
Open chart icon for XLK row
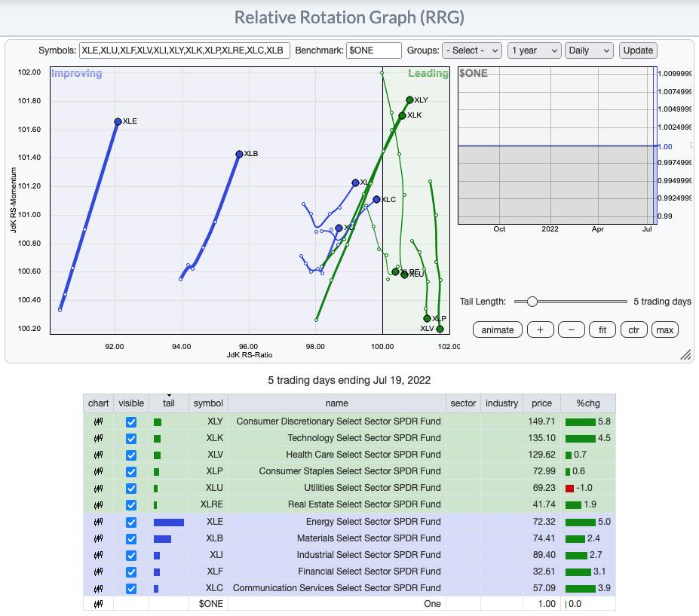(98, 438)
